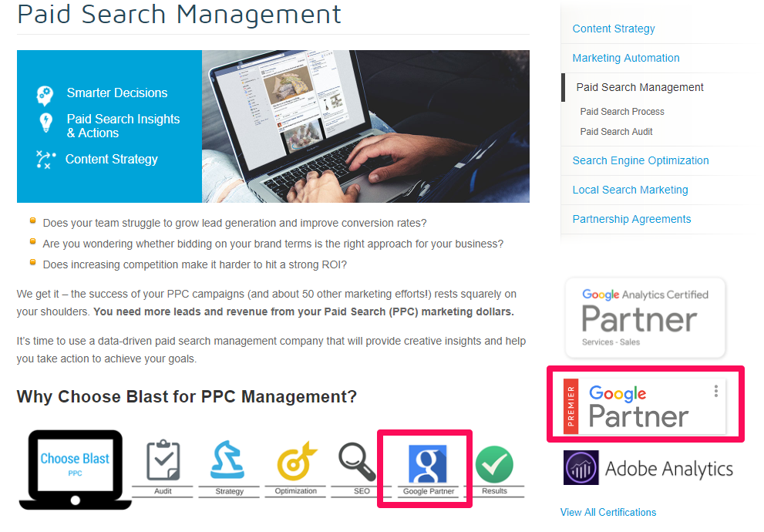Open the Google Premier Partner badge menu dots
764x532 pixels.
coord(715,391)
